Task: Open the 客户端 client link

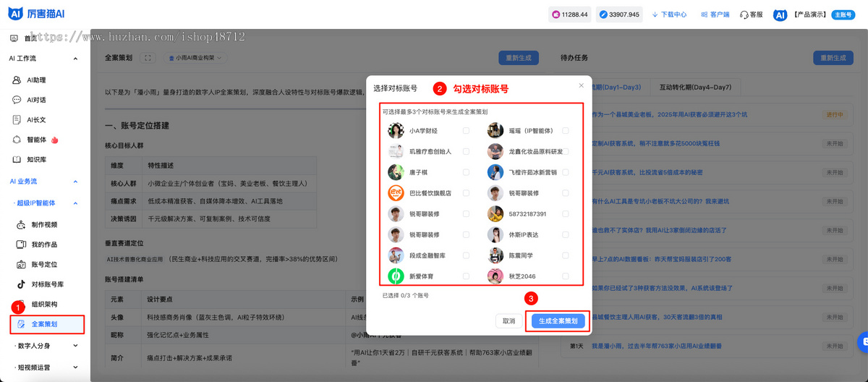Action: pos(715,14)
